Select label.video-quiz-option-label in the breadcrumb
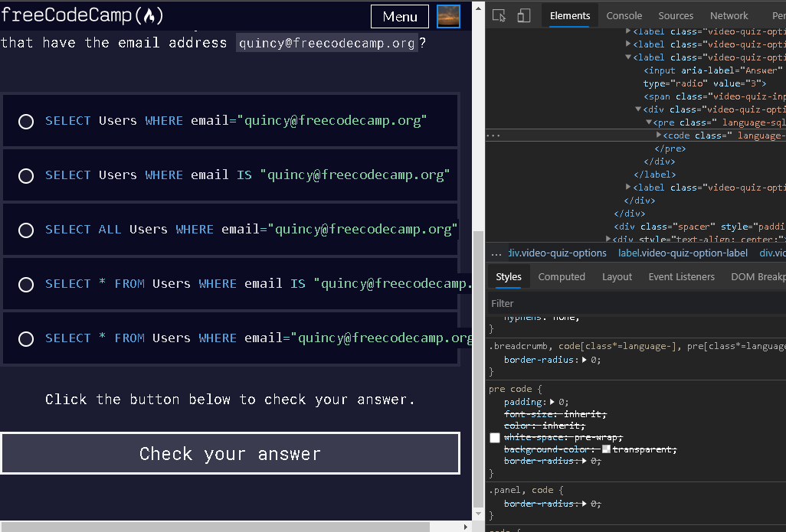 pyautogui.click(x=682, y=253)
